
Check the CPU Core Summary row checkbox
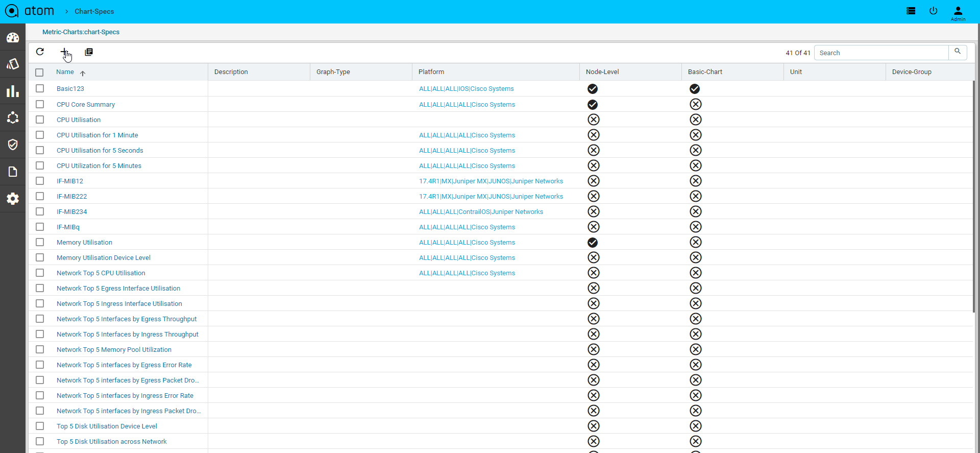coord(40,104)
